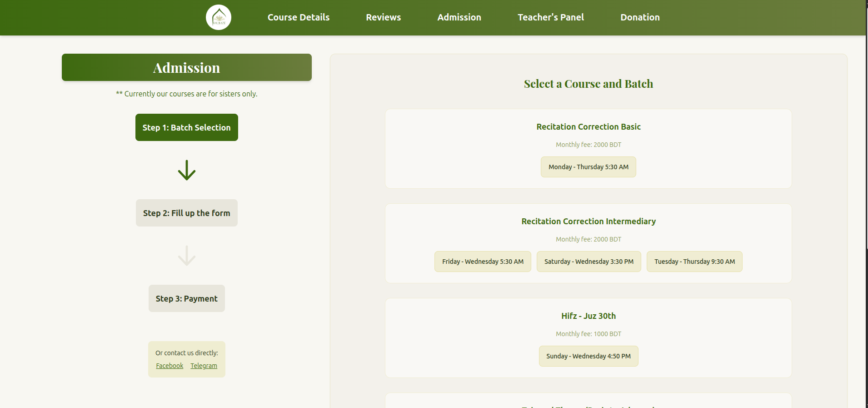This screenshot has height=408, width=868.
Task: Click the Hifz - Juz 30th heading
Action: (589, 316)
